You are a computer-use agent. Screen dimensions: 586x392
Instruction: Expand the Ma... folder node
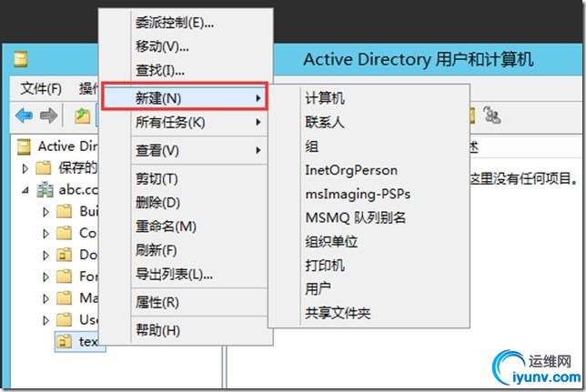pos(45,298)
